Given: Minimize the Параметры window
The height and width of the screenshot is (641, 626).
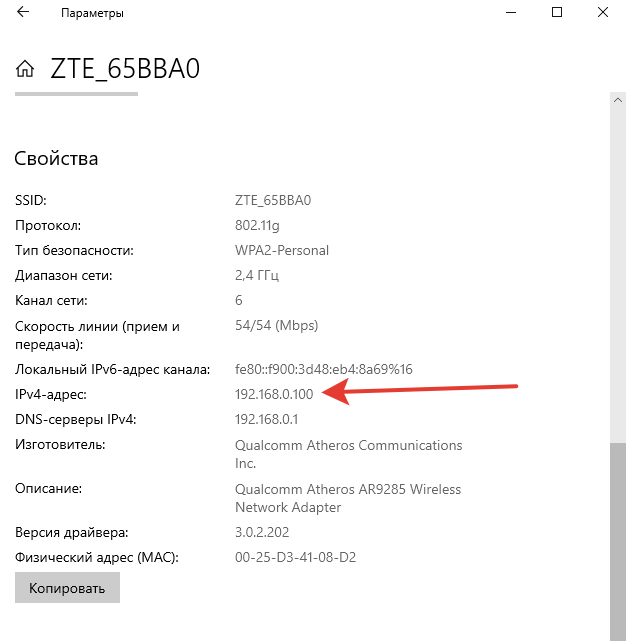Looking at the screenshot, I should [x=511, y=14].
